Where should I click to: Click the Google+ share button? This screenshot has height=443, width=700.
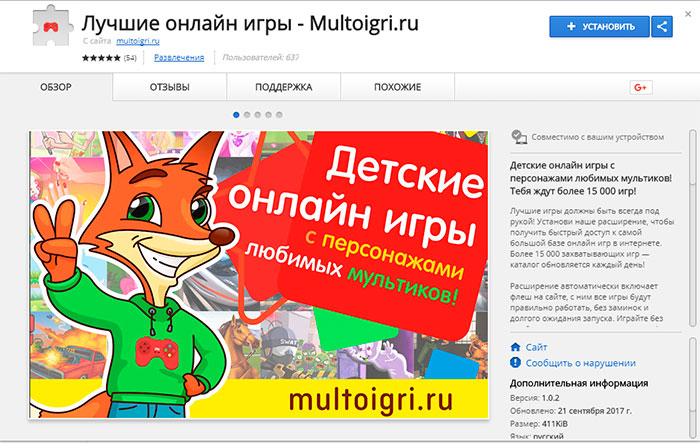pos(641,88)
